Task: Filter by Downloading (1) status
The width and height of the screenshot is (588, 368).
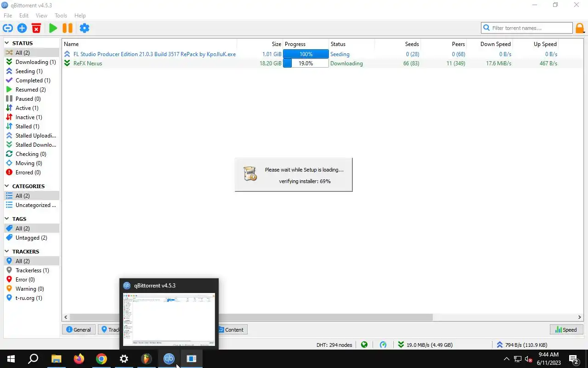Action: (31, 62)
